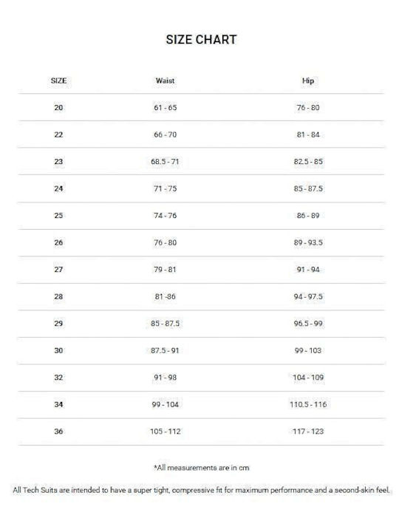This screenshot has width=399, height=532.
Task: Click size 30 row label
Action: 58,350
